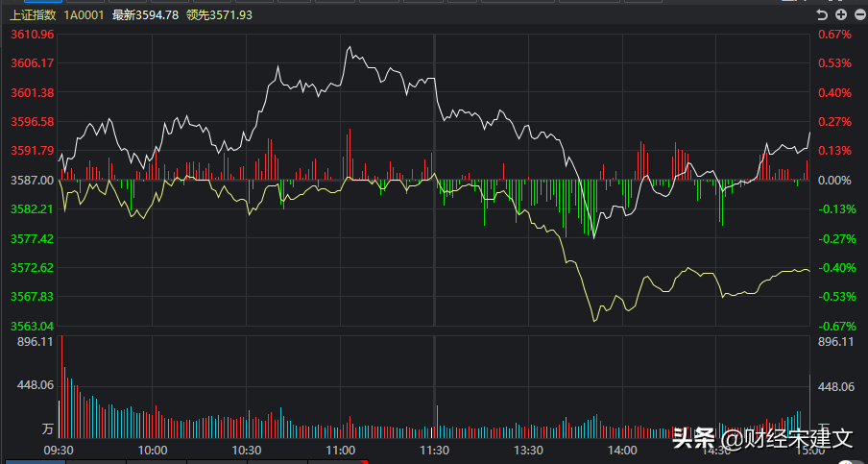Select the 10:00 time axis label

[x=153, y=450]
